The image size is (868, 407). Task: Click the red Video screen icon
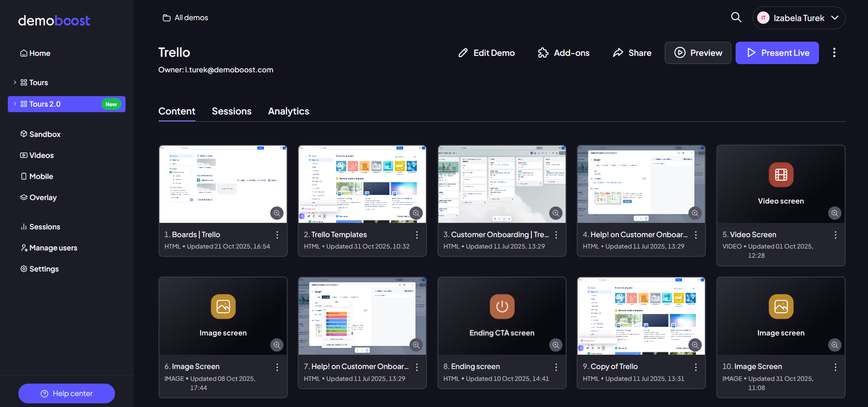[x=781, y=175]
